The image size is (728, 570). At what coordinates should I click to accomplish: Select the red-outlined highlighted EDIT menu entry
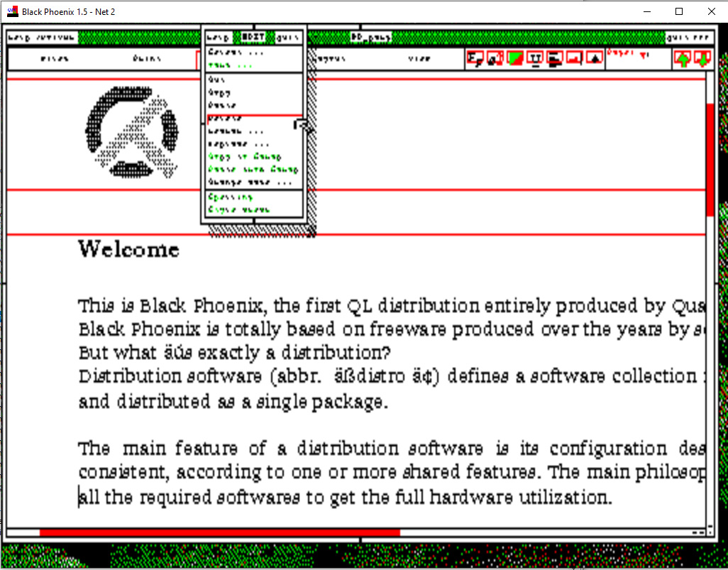(255, 119)
